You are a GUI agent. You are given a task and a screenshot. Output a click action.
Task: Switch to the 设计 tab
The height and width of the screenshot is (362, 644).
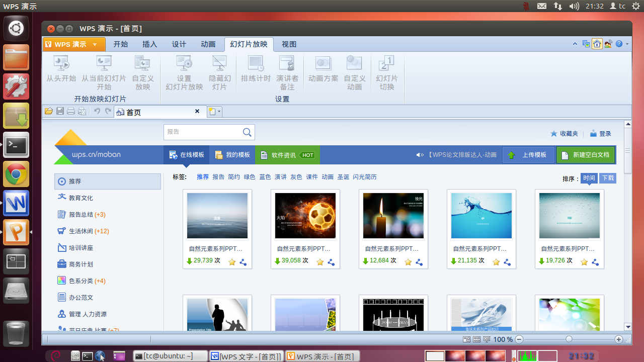point(179,44)
